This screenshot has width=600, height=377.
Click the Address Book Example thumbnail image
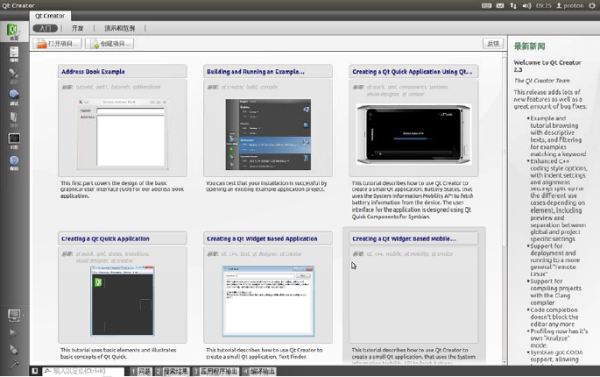122,134
